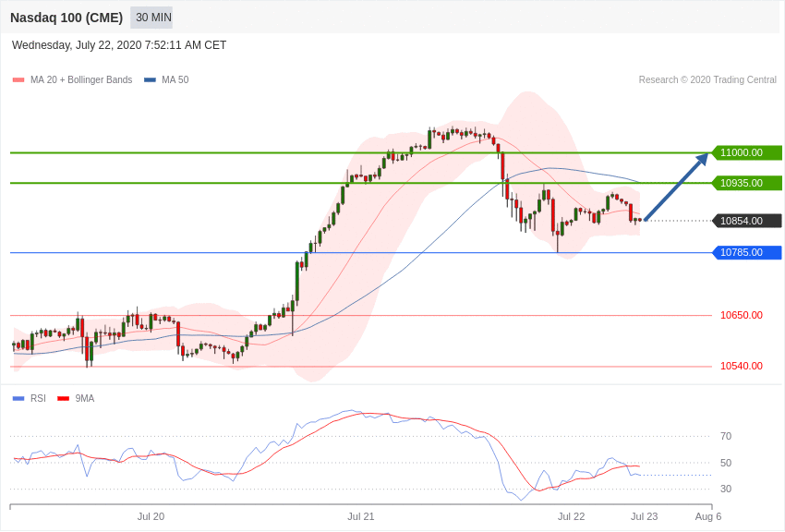
Task: Toggle the MA 50 legend entry
Action: tap(166, 79)
